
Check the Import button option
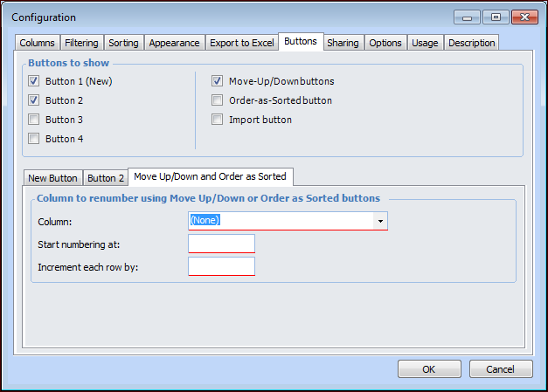(x=218, y=120)
